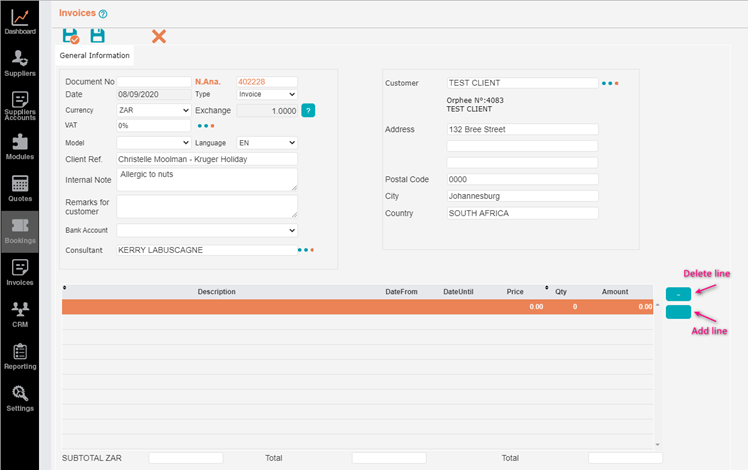Open the Dashboard from the sidebar
Image resolution: width=748 pixels, height=470 pixels.
tap(20, 22)
